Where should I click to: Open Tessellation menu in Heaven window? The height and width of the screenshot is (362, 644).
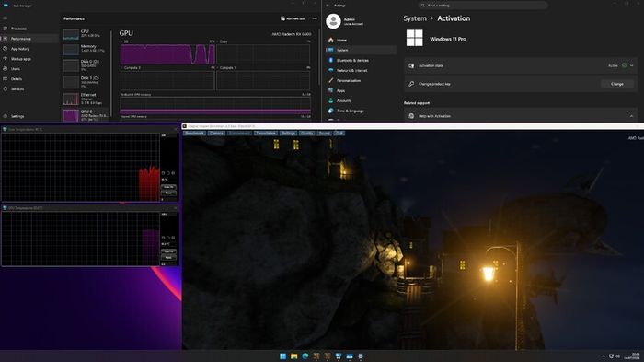pos(265,134)
